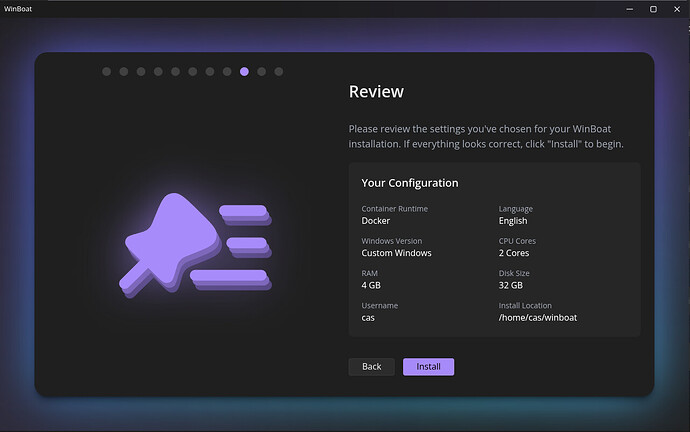Screen dimensions: 690x432
Task: Click the Install Location path /home/cas/winboat
Action: 538,317
